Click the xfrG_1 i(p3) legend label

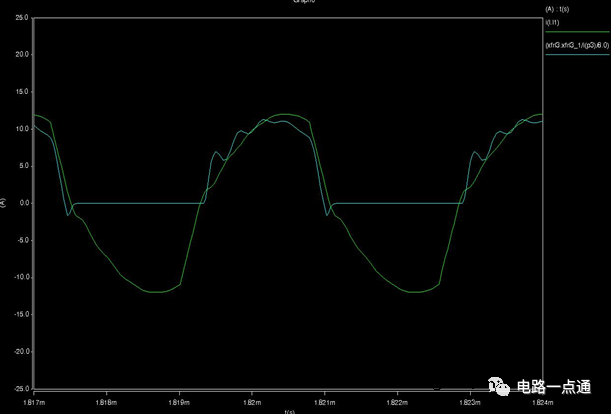(575, 45)
